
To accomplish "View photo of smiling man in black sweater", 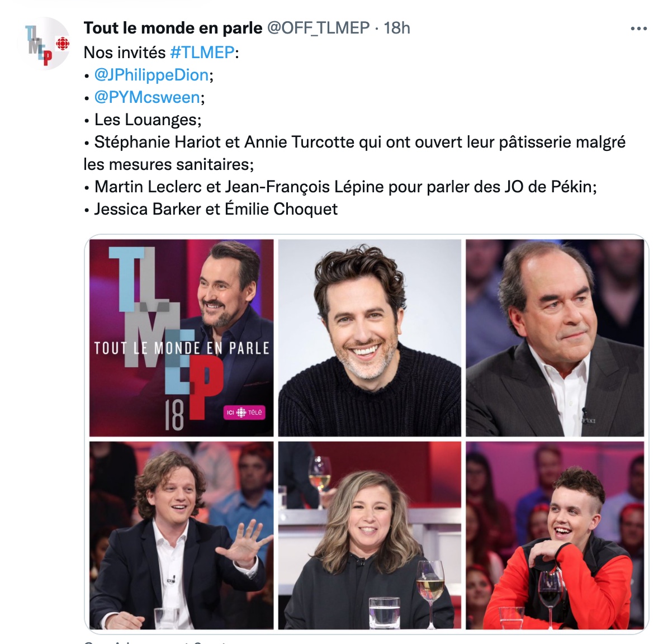I will (x=370, y=338).
